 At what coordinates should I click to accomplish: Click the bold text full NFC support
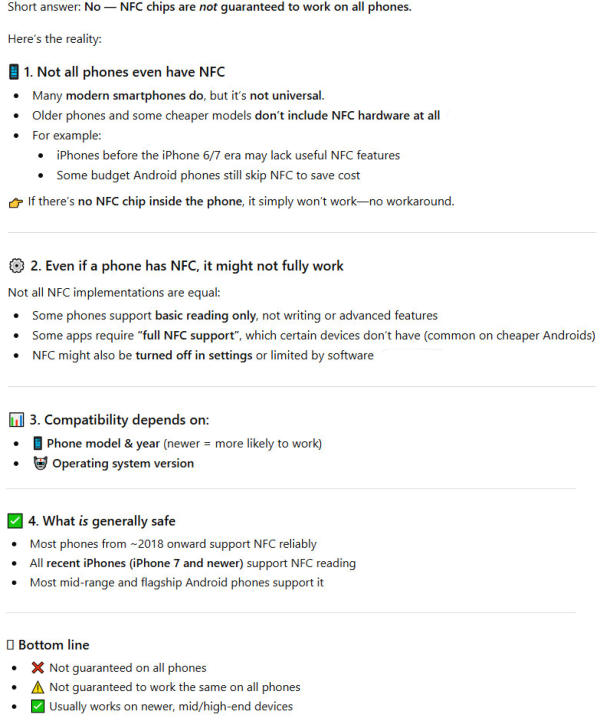pyautogui.click(x=189, y=336)
